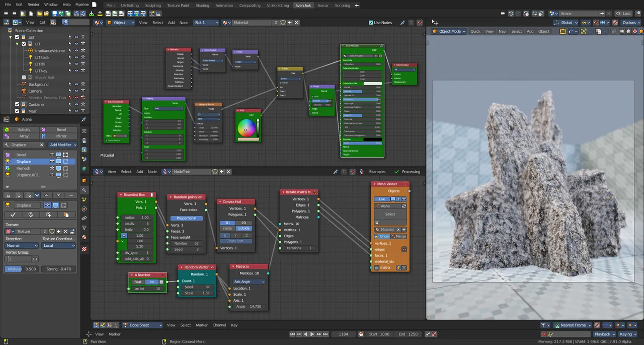Open the Object Constraints properties tab
The image size is (644, 345).
(84, 218)
